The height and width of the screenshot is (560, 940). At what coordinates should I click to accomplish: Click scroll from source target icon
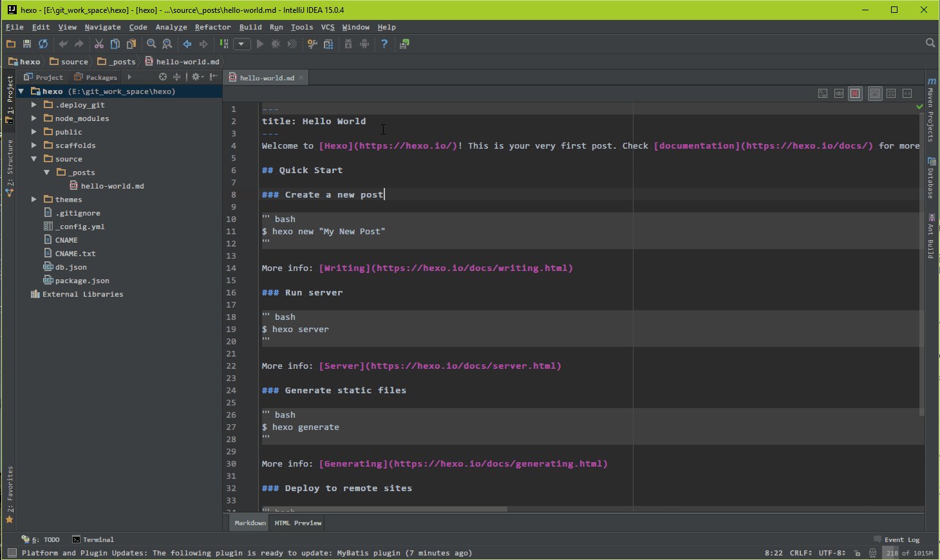[x=163, y=77]
